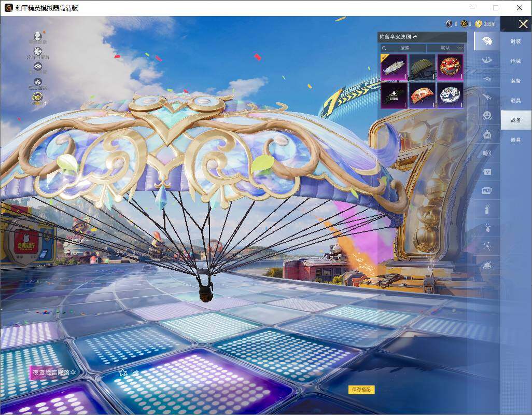
Task: Click the yellow badge icon on left
Action: click(38, 98)
